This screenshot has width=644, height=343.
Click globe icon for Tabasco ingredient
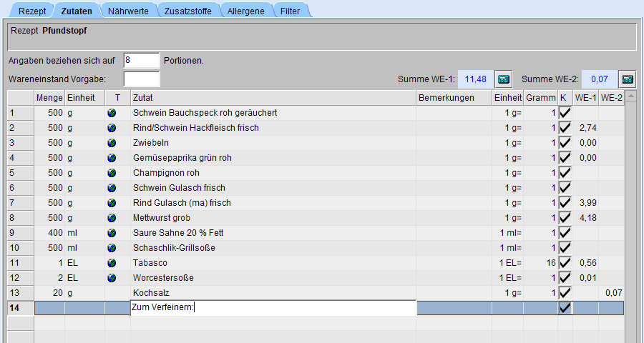[112, 263]
